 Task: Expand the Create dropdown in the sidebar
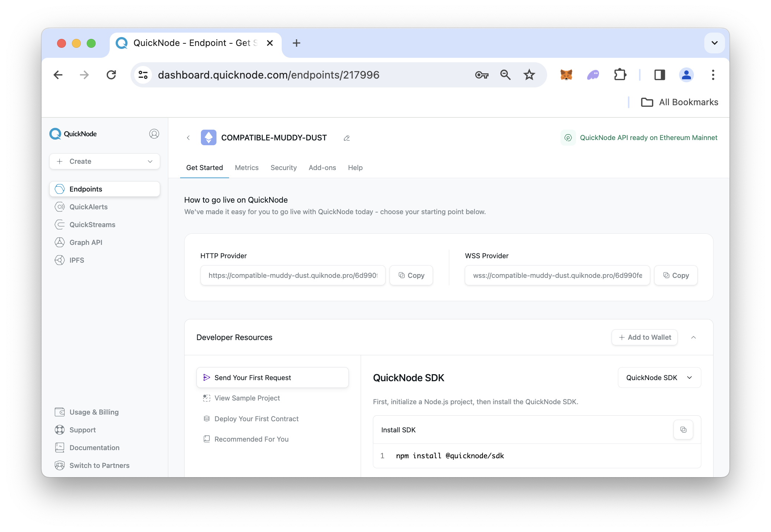(x=105, y=162)
